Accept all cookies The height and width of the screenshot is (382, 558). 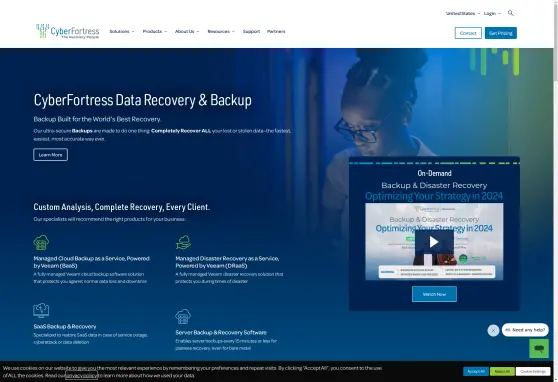[x=476, y=371]
